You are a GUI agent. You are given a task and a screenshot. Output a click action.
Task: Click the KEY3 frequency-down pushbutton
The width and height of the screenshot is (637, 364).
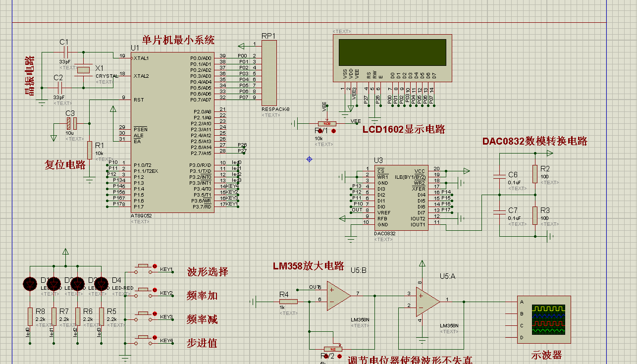(143, 316)
